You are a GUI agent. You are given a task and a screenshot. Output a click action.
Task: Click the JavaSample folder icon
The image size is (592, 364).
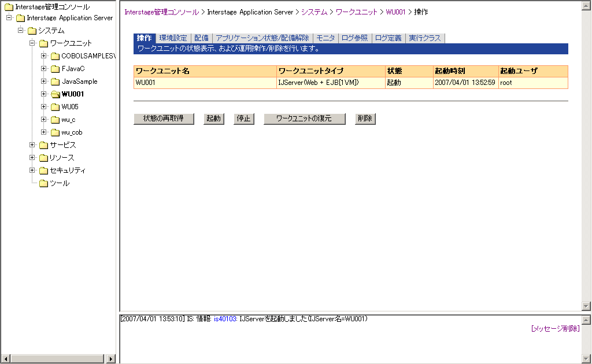(55, 81)
